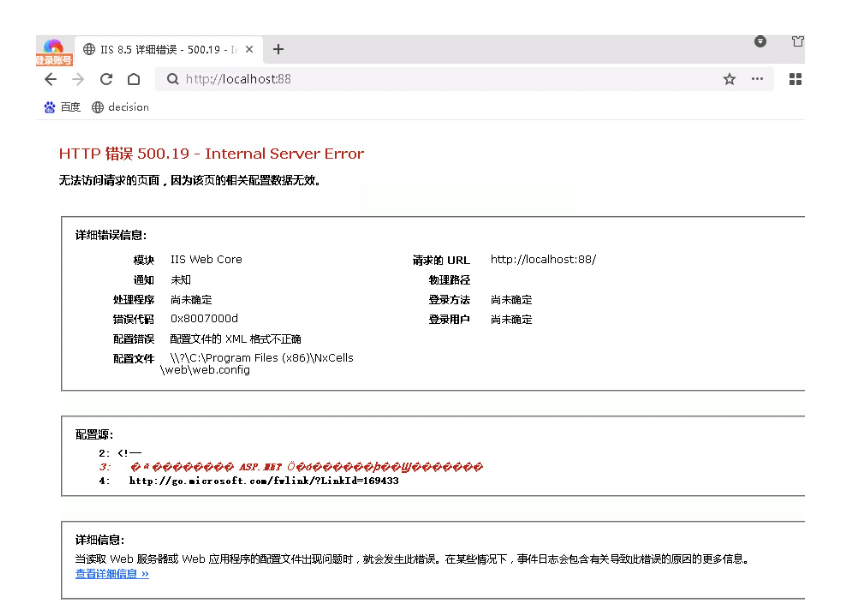This screenshot has height=610, width=847.
Task: Select the IIS 8.5 详细错误 tab
Action: click(x=160, y=49)
